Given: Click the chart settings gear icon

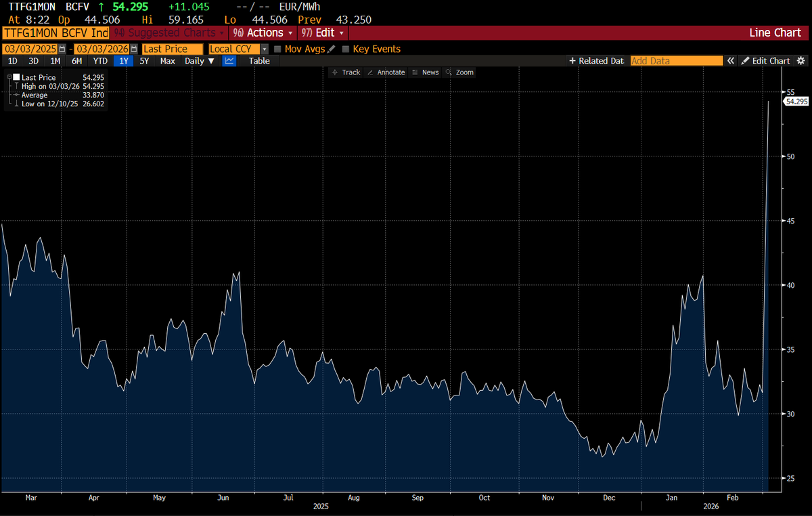Looking at the screenshot, I should click(x=800, y=61).
